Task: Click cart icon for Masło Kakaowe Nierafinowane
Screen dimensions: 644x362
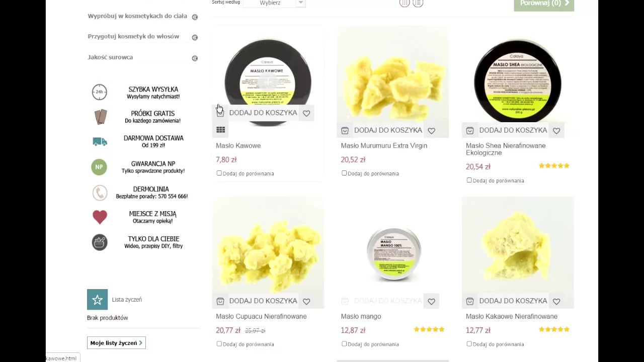Action: point(469,301)
